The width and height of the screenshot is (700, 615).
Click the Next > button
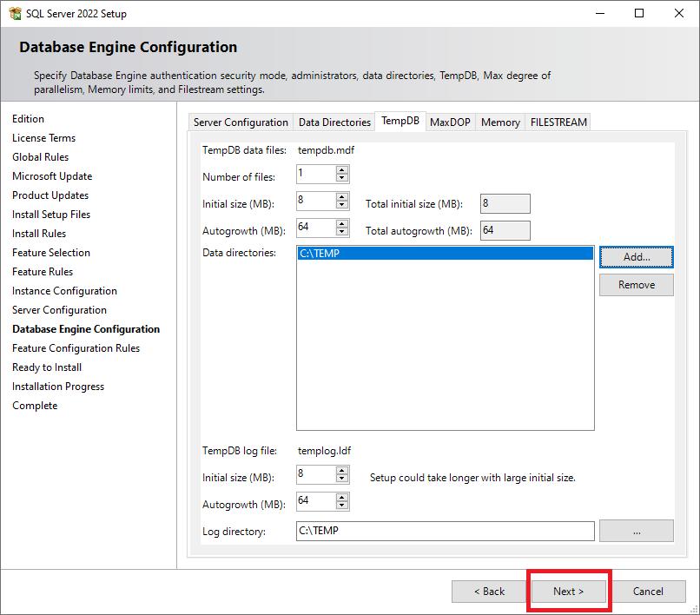(x=569, y=592)
